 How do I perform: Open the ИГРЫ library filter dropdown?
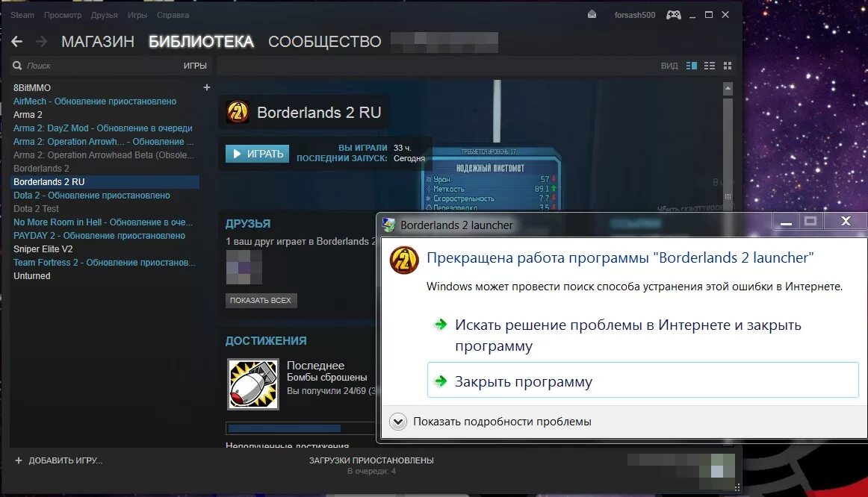pyautogui.click(x=195, y=66)
